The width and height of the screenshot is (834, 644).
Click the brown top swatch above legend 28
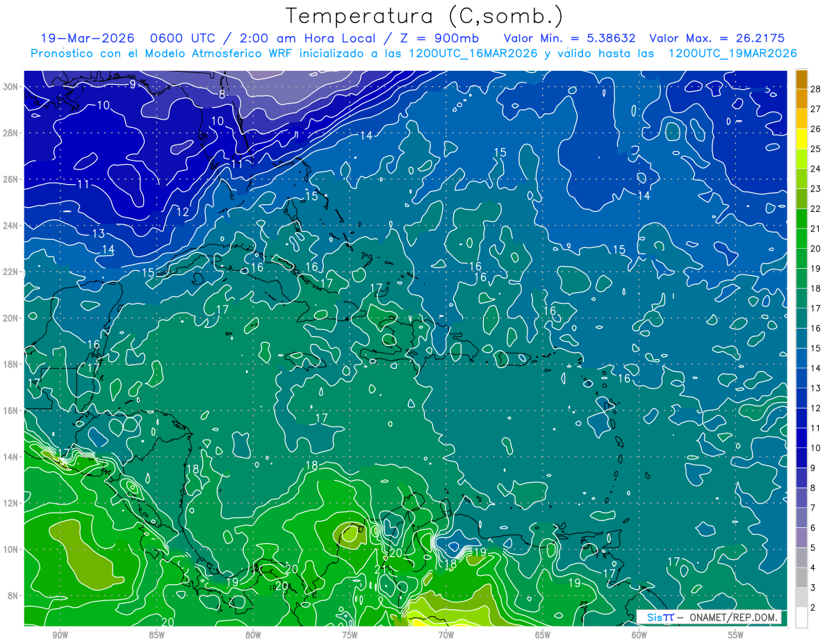point(801,80)
